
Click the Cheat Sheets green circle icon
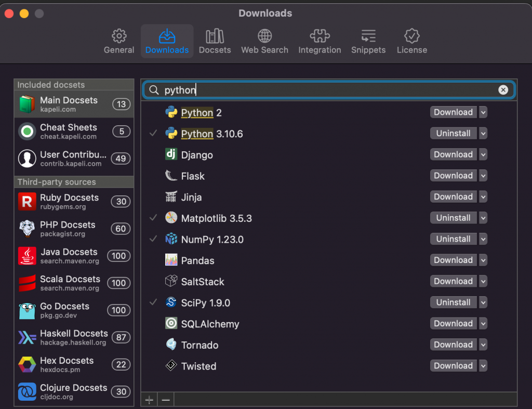click(27, 131)
